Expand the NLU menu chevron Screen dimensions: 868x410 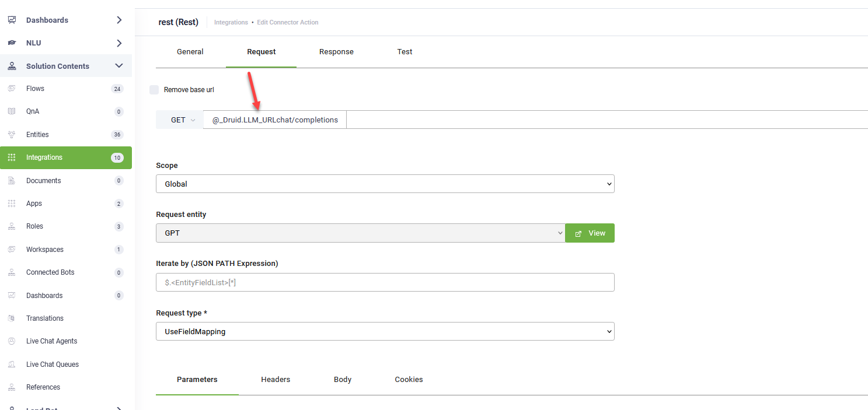119,43
